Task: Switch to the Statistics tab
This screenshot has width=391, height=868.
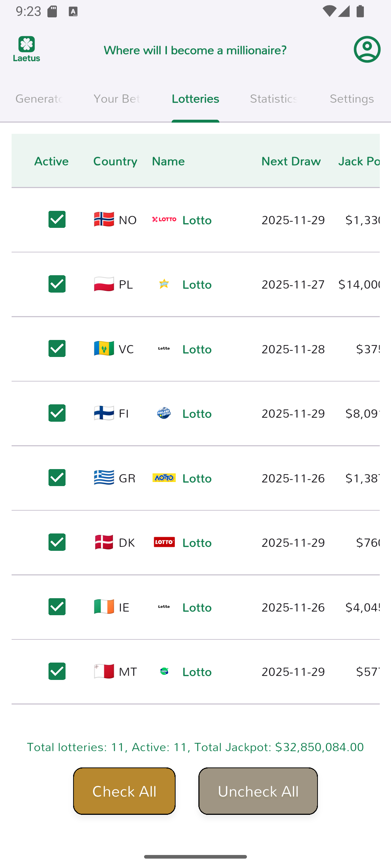Action: tap(274, 99)
